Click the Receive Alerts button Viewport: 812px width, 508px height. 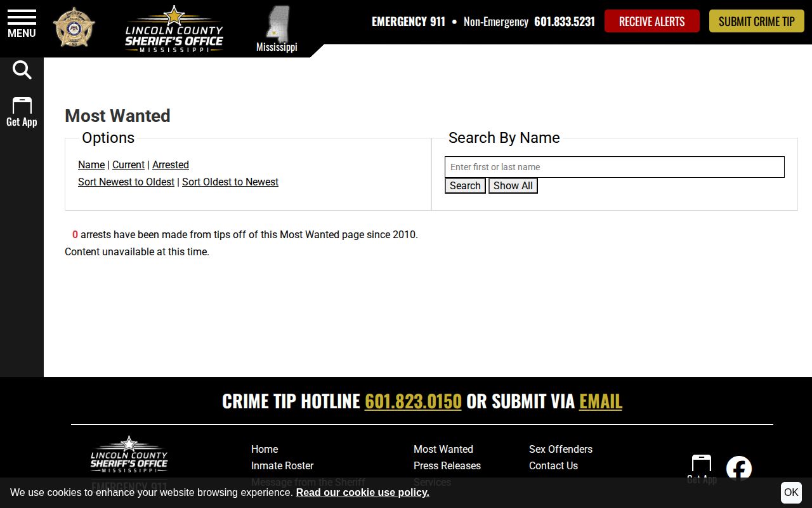(652, 21)
